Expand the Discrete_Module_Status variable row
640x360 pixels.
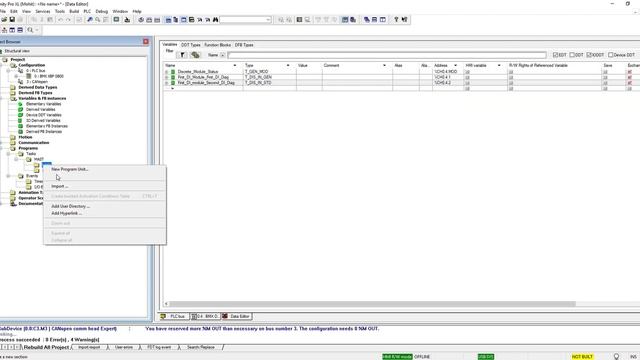point(167,72)
